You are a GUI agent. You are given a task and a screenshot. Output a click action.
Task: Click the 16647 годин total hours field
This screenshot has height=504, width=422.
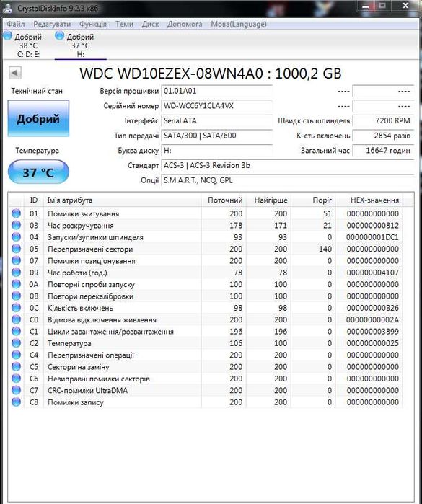pos(383,151)
